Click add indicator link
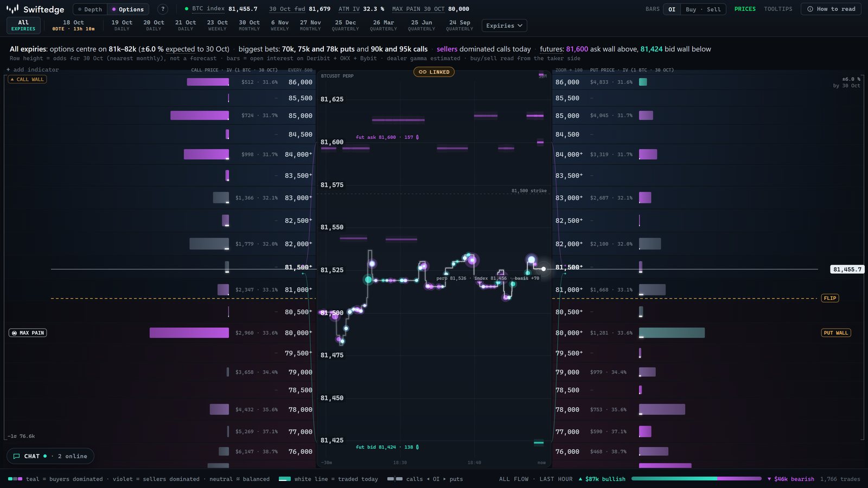 33,69
